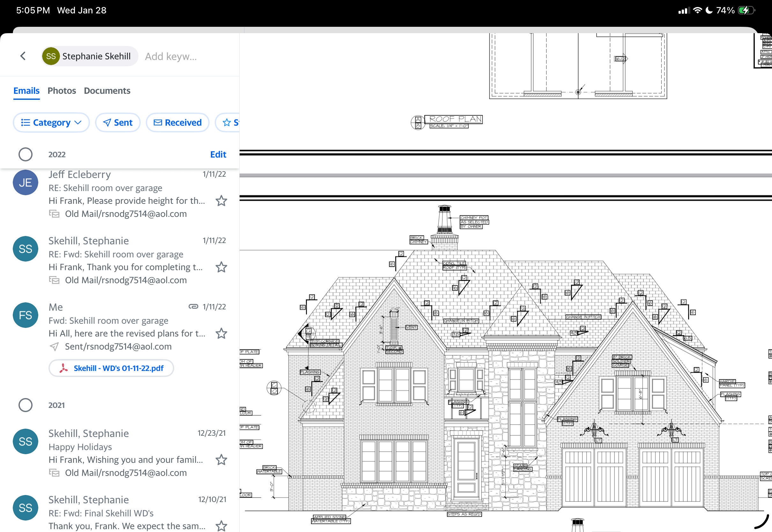
Task: Select all 2022 emails circle
Action: click(x=25, y=154)
